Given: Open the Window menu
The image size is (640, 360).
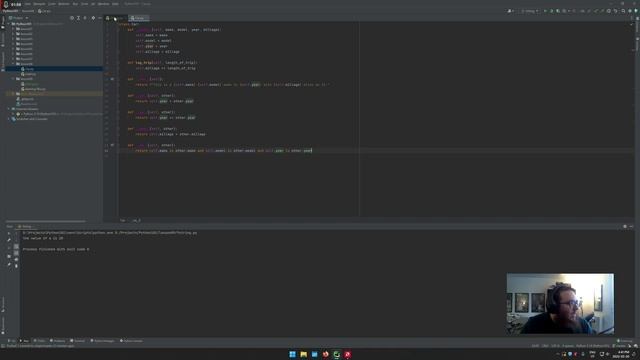Looking at the screenshot, I should click(x=104, y=4).
